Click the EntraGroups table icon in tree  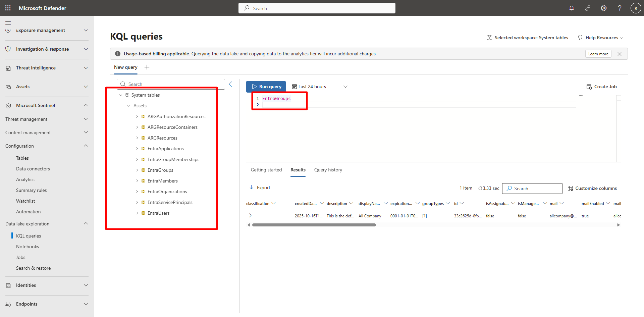143,170
